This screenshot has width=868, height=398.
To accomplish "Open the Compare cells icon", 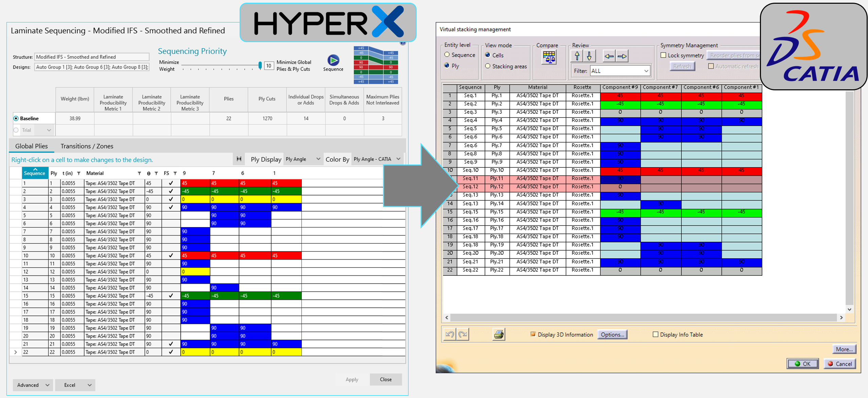I will tap(549, 57).
